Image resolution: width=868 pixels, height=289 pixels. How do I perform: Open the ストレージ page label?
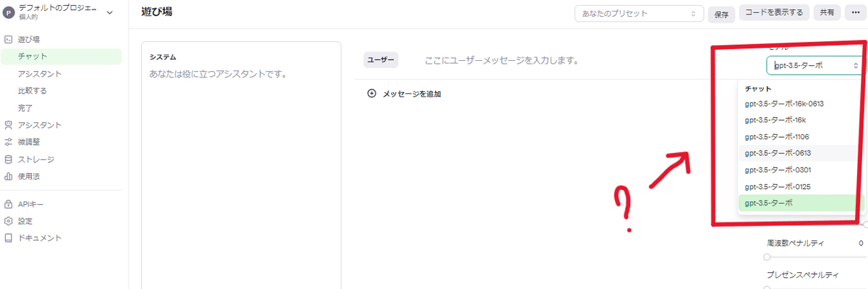[x=36, y=159]
